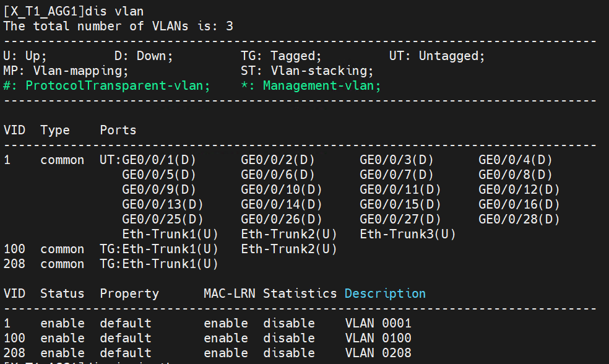609x364 pixels.
Task: Click the 'VLAN 0208' description text
Action: point(378,353)
